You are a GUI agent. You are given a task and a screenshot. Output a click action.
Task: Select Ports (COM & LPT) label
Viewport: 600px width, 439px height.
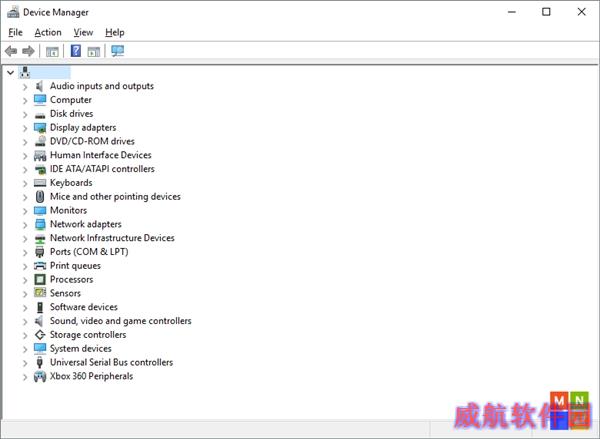click(x=89, y=252)
